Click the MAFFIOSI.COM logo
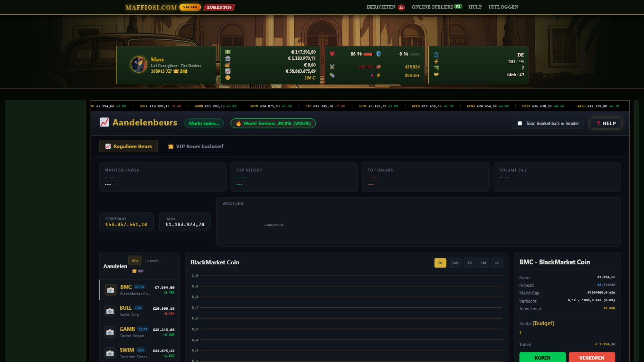 (x=151, y=7)
